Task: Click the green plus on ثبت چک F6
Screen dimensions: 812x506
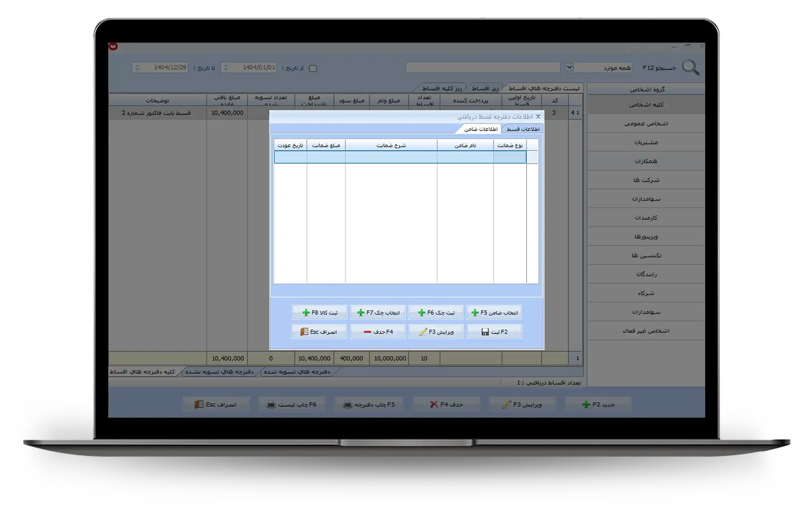Action: [x=421, y=312]
